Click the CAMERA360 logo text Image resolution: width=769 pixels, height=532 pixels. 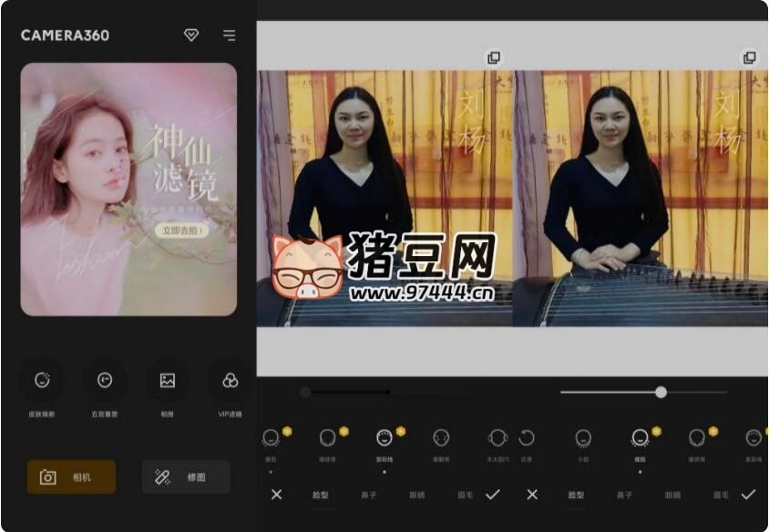coord(65,36)
